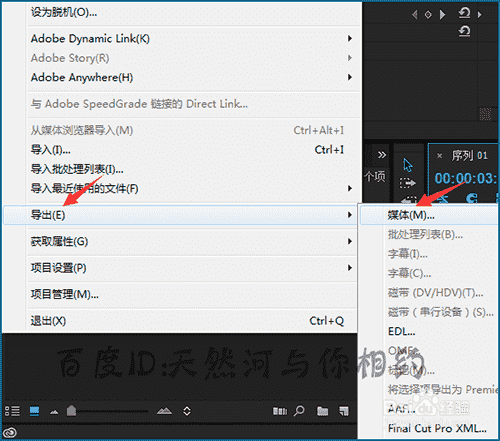Click the Automate to Sequence icon
The image size is (500, 441).
click(x=280, y=411)
